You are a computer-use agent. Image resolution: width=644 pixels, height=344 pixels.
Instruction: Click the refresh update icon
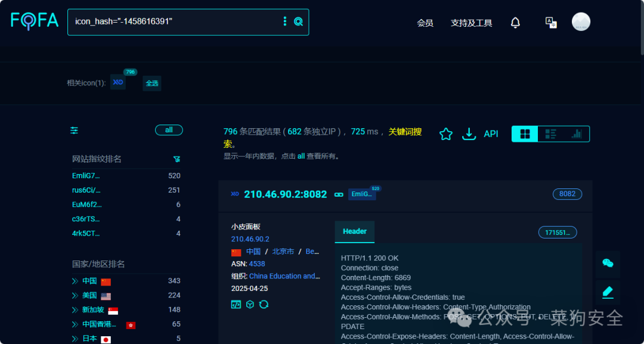(264, 304)
